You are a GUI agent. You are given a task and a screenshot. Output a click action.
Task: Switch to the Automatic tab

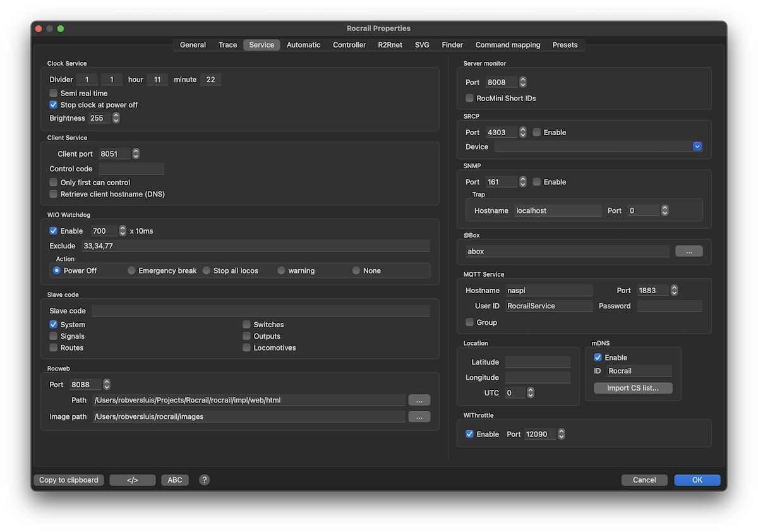pyautogui.click(x=303, y=45)
